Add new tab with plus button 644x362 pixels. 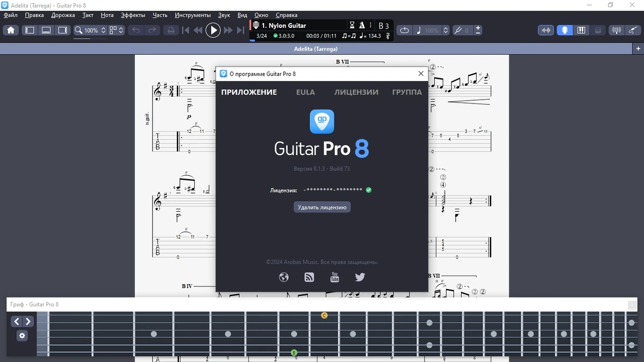[638, 49]
